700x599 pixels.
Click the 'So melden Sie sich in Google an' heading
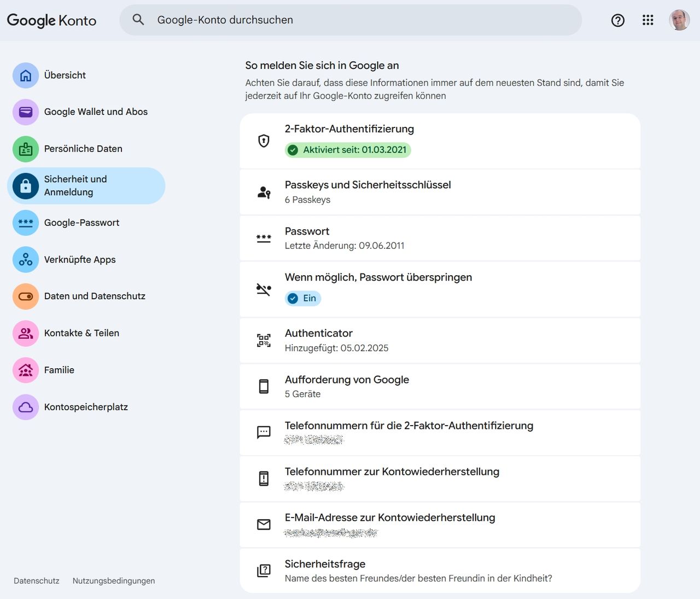pyautogui.click(x=322, y=66)
